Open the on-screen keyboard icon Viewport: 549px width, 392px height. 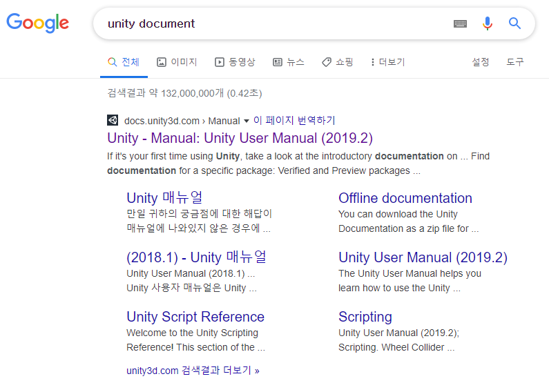[x=460, y=23]
